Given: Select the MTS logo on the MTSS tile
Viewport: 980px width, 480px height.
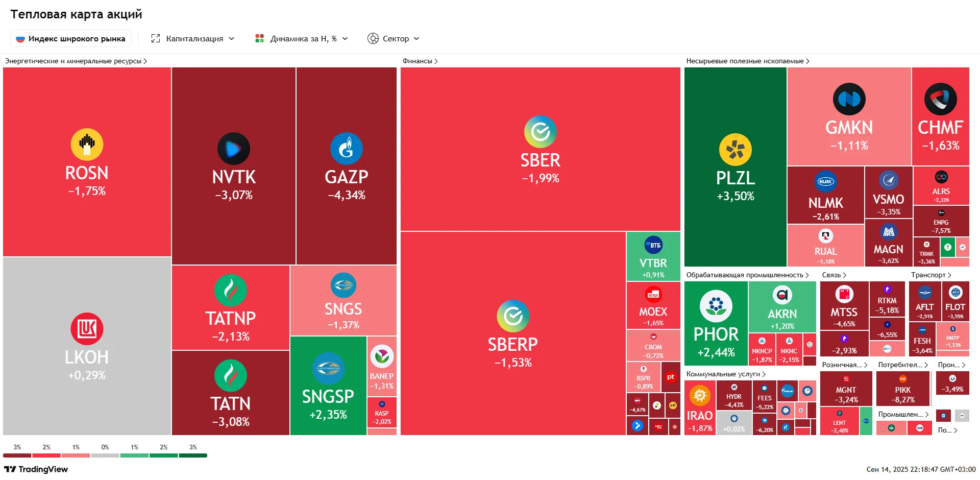Looking at the screenshot, I should (x=844, y=294).
